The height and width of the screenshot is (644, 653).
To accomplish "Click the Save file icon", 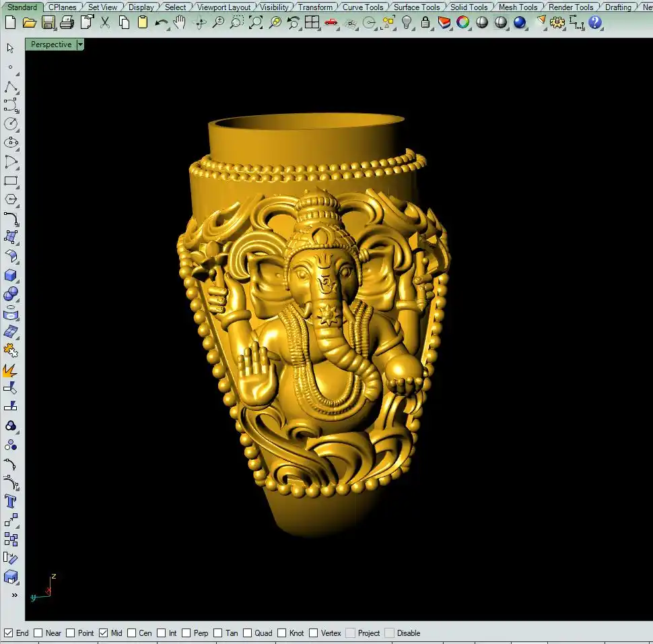I will [48, 22].
